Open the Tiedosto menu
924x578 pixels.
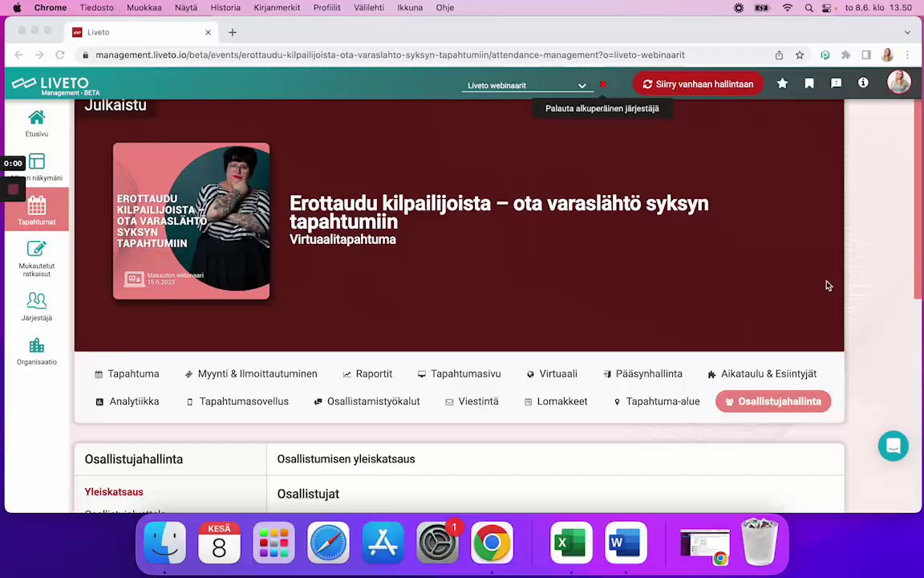coord(96,8)
